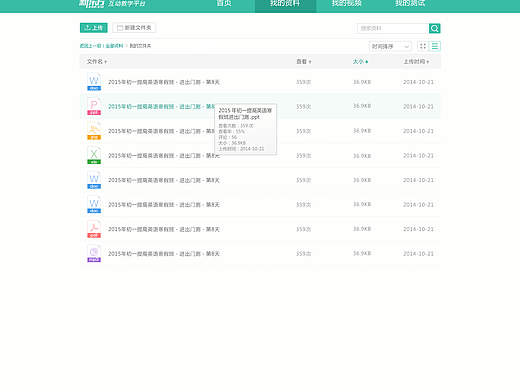
Task: Click the orange jpg image file icon
Action: (94, 131)
